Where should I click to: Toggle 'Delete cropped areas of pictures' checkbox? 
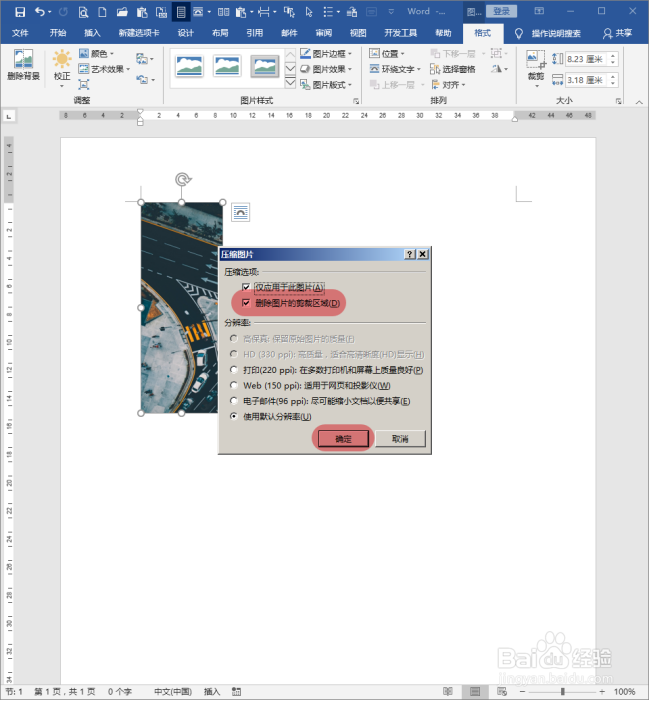tap(246, 303)
